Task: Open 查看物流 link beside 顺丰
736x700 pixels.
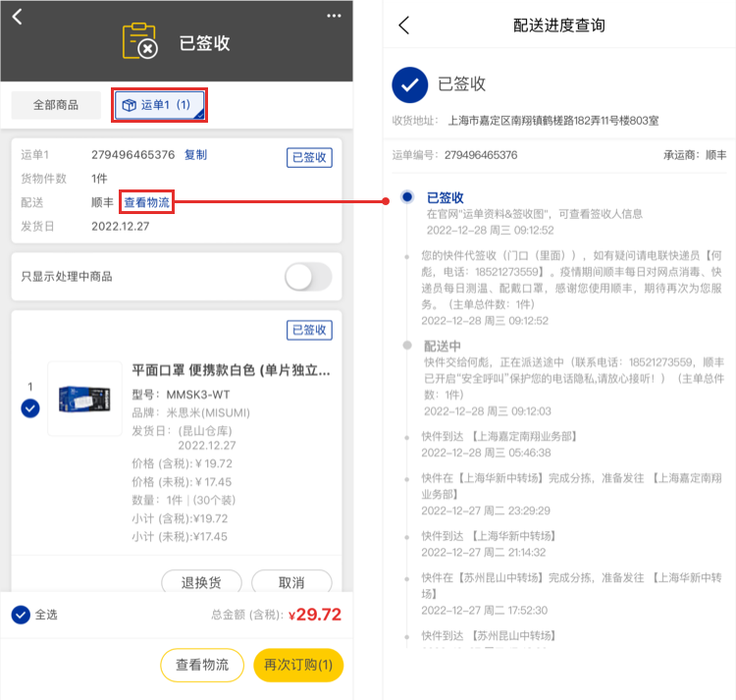Action: coord(146,202)
